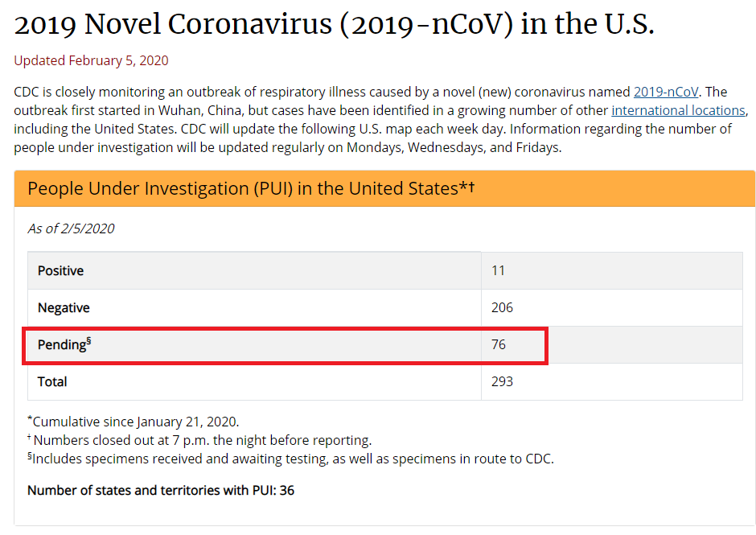Click the Positive count value 11
Viewport: 756px width, 535px height.
pos(498,270)
